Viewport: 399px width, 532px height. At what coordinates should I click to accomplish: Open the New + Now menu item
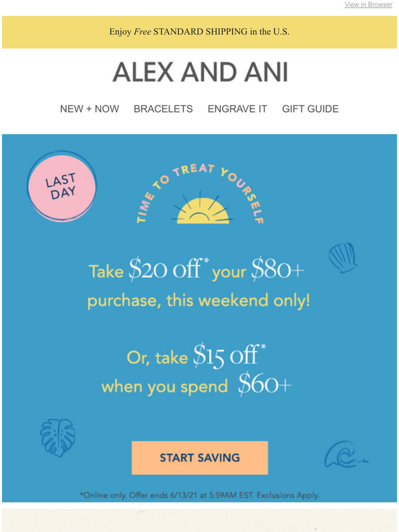click(x=89, y=109)
